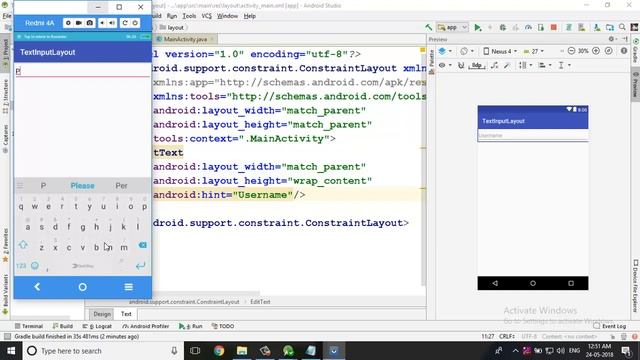Open the Tools menu
The height and width of the screenshot is (360, 640).
pos(189,16)
